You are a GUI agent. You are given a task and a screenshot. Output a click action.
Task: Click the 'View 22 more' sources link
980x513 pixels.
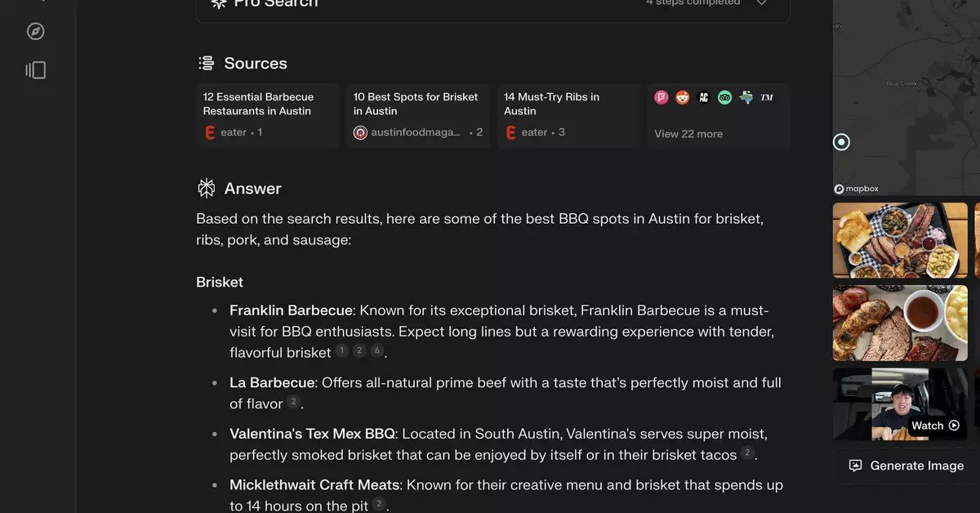pos(688,133)
